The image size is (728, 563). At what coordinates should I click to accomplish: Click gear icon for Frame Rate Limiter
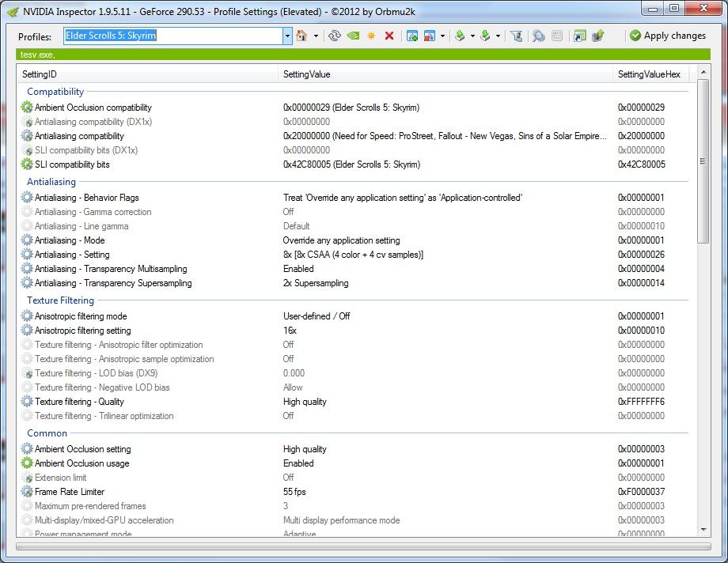point(27,492)
